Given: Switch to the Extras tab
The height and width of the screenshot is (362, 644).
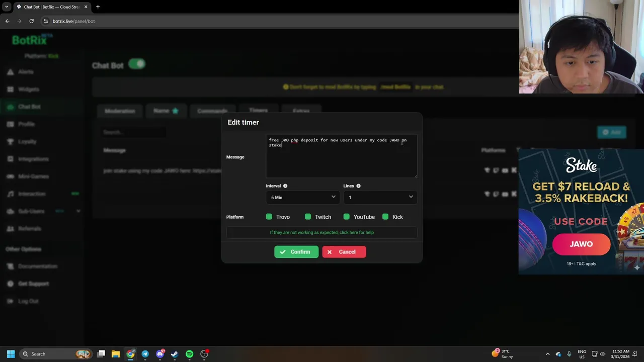Looking at the screenshot, I should pos(301,111).
